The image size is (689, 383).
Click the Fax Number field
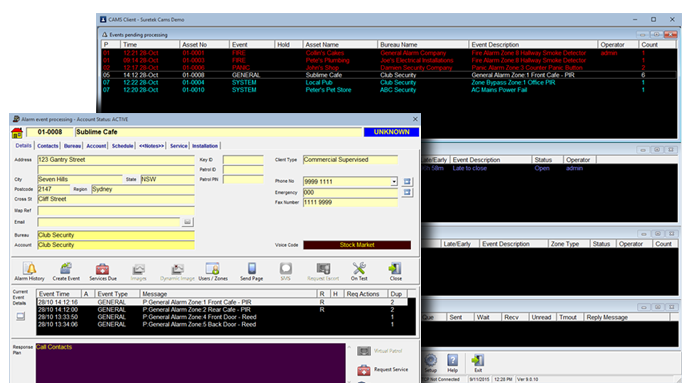(x=350, y=202)
